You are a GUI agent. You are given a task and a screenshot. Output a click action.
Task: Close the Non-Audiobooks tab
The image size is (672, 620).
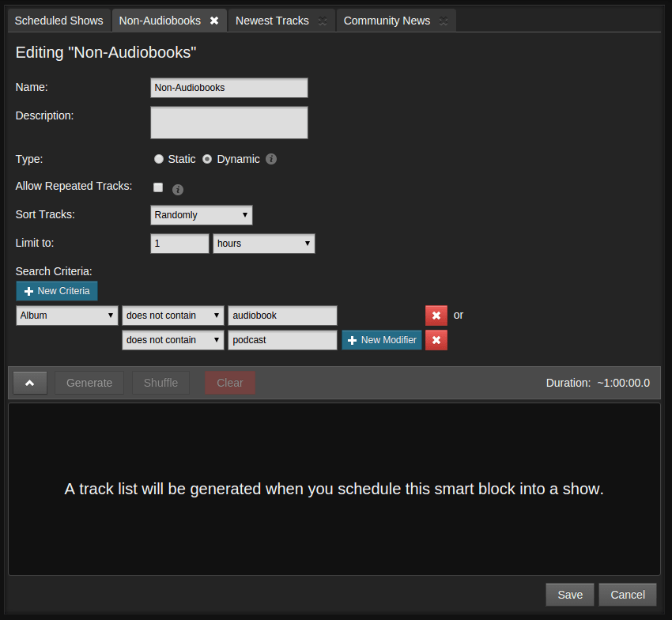tap(213, 20)
